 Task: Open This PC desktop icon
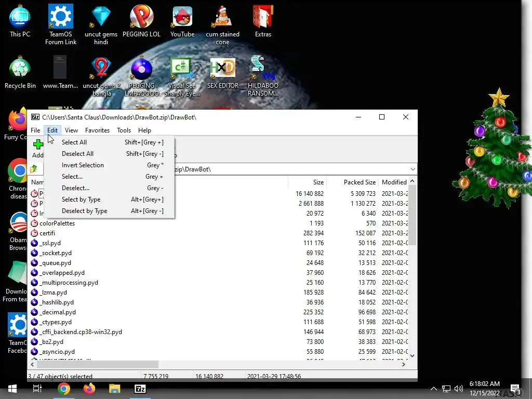click(20, 21)
